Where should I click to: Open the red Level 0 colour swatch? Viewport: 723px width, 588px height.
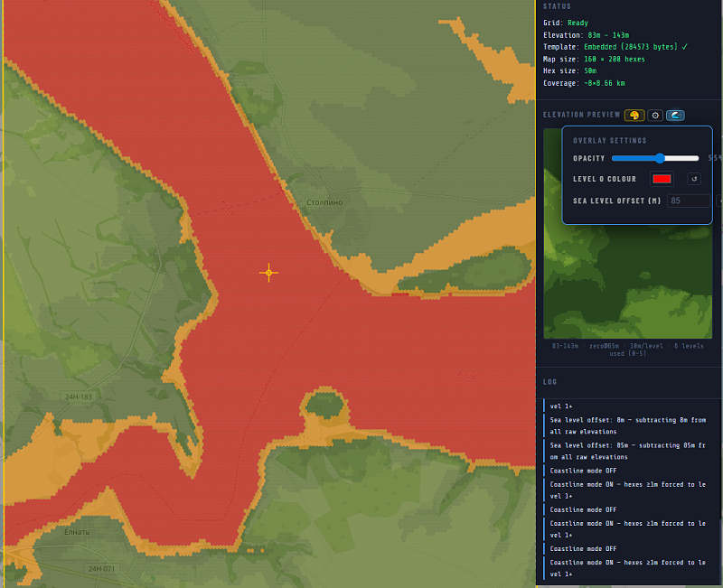click(662, 179)
